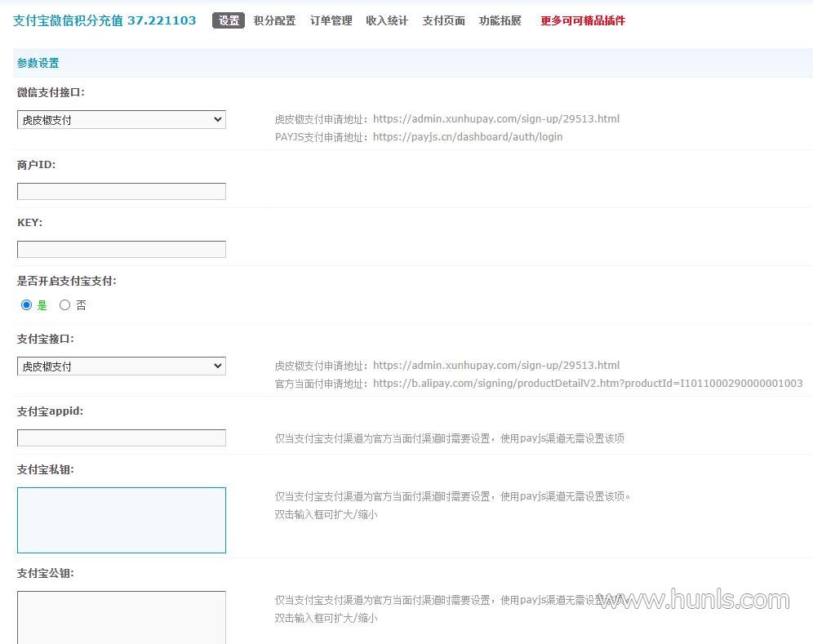Click the hint text beside 支付宝appid field

click(x=450, y=438)
